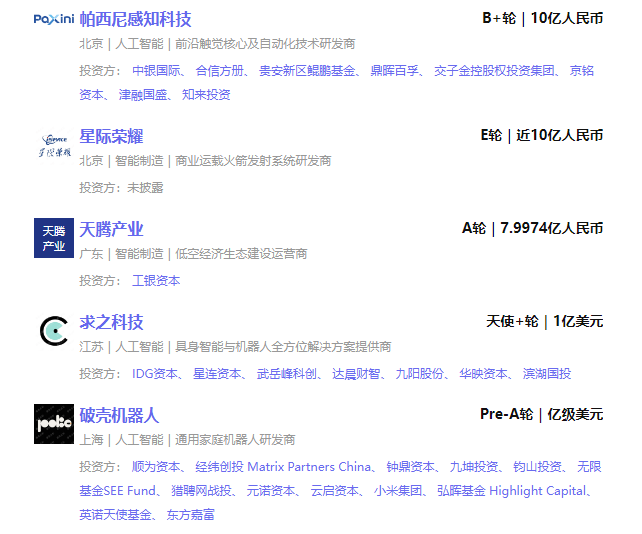Click the text 投资方: 未披露

[121, 188]
